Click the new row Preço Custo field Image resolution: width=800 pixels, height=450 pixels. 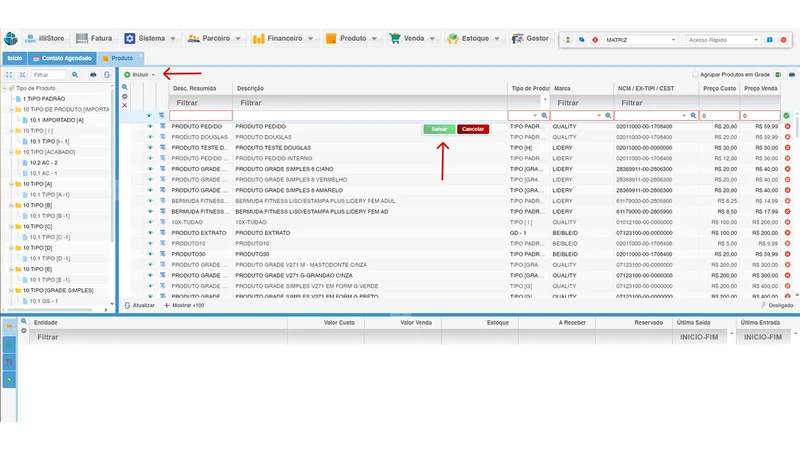point(719,116)
